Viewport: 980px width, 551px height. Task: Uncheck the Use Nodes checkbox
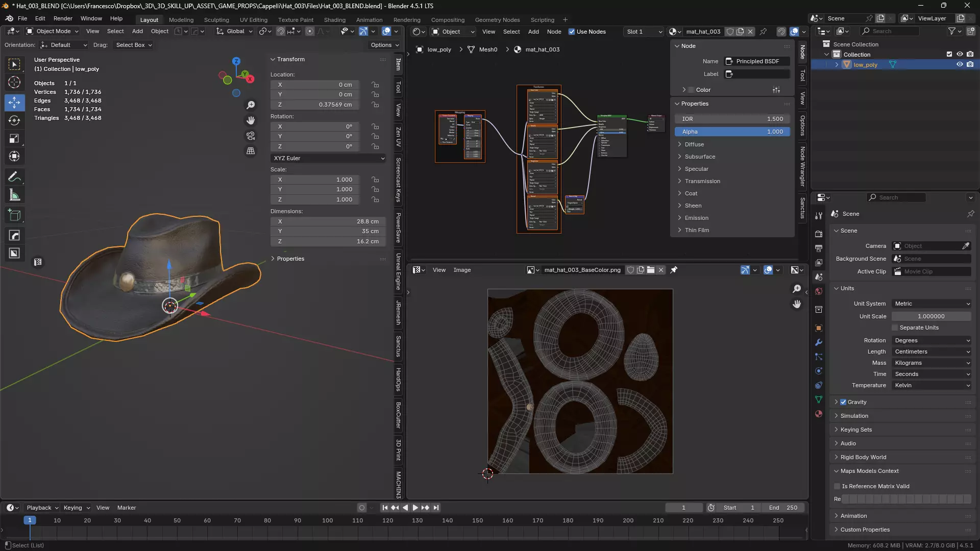[x=572, y=32]
